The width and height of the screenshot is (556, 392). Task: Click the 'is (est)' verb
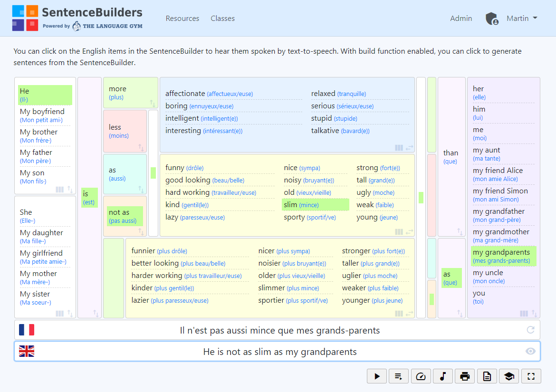89,198
